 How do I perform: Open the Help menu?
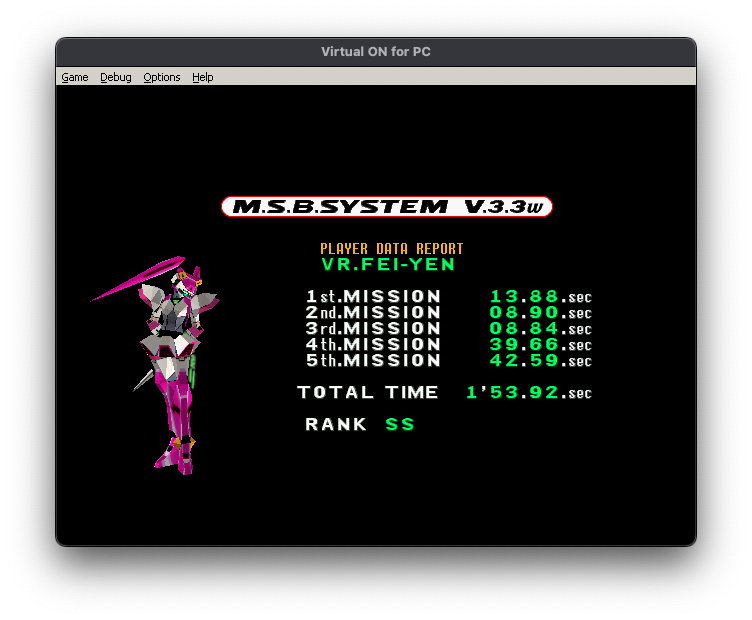(202, 77)
